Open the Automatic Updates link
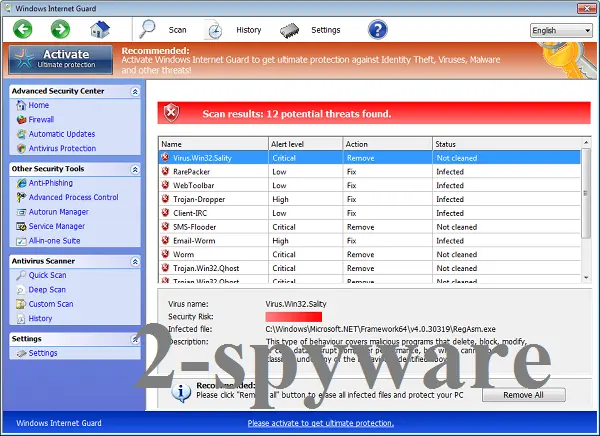This screenshot has width=600, height=436. [62, 134]
